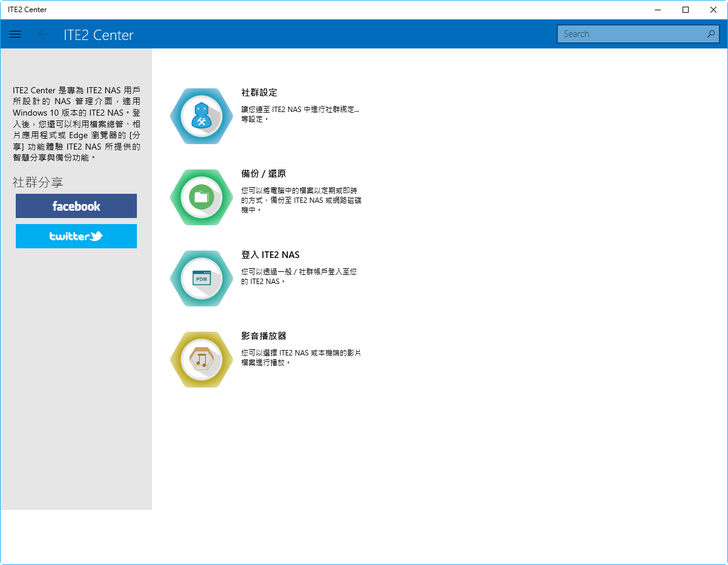
Task: Click the 登入 ITE2 NAS title
Action: [270, 255]
